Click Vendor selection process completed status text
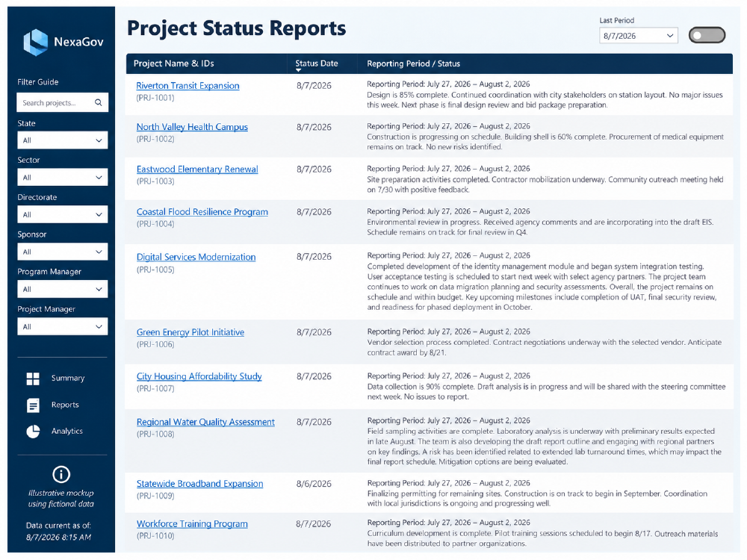The height and width of the screenshot is (560, 747). [544, 348]
